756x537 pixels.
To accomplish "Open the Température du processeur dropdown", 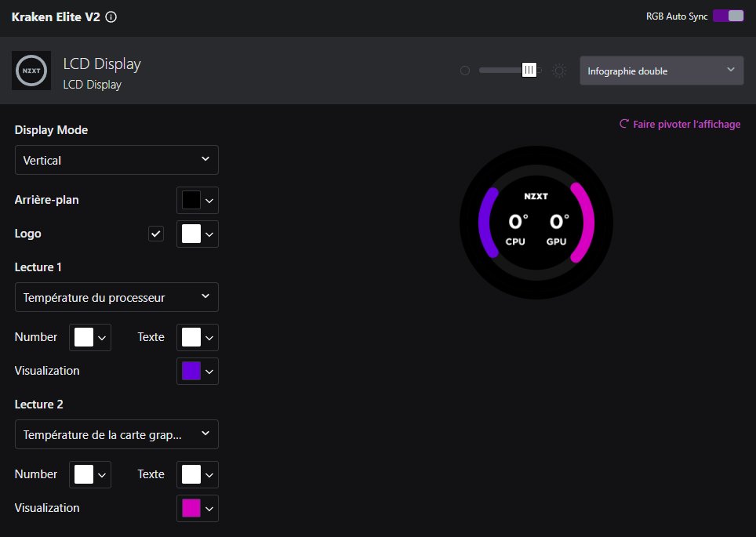I will point(117,297).
